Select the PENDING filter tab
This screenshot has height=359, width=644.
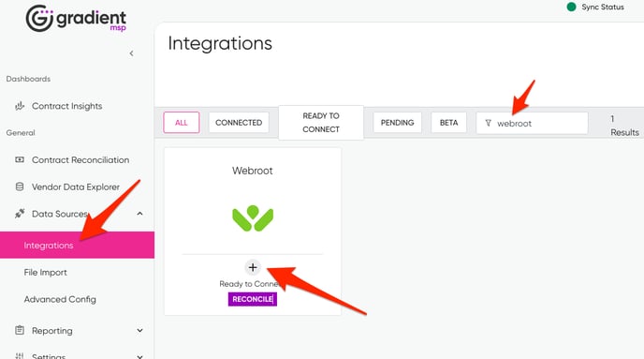(x=397, y=123)
